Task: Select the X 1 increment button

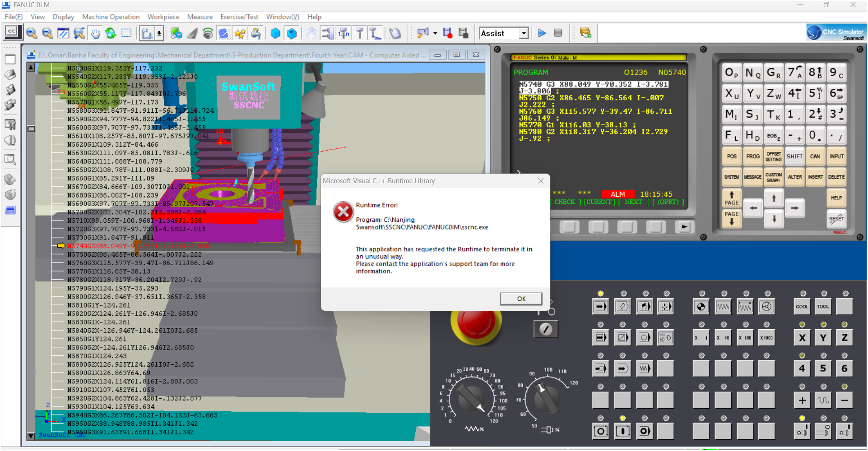Action: (x=701, y=338)
